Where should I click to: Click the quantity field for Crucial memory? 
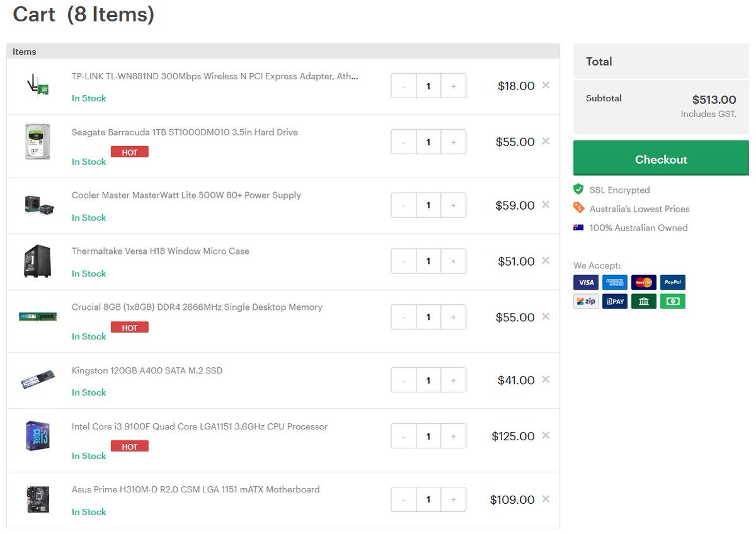coord(428,317)
